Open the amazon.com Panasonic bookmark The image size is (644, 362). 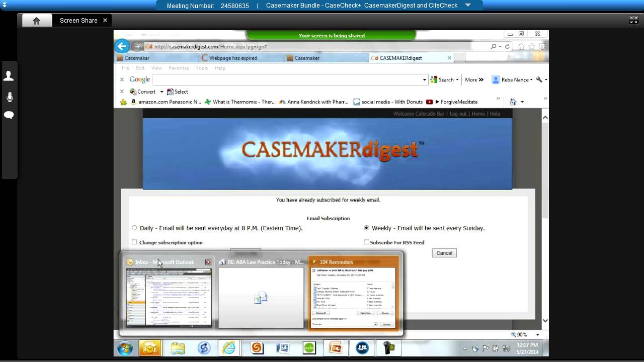(x=166, y=102)
